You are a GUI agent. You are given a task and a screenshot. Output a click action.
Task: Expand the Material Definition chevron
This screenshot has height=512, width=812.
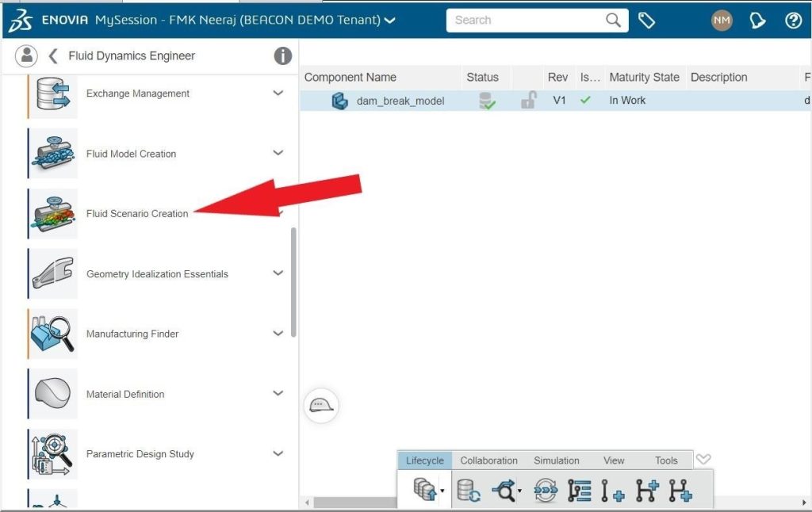point(278,393)
